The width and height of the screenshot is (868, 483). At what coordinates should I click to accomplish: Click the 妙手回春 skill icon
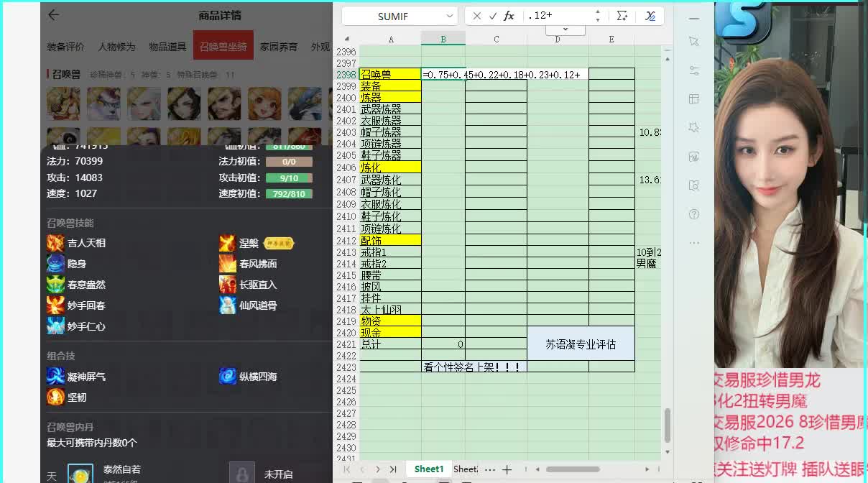(x=55, y=305)
